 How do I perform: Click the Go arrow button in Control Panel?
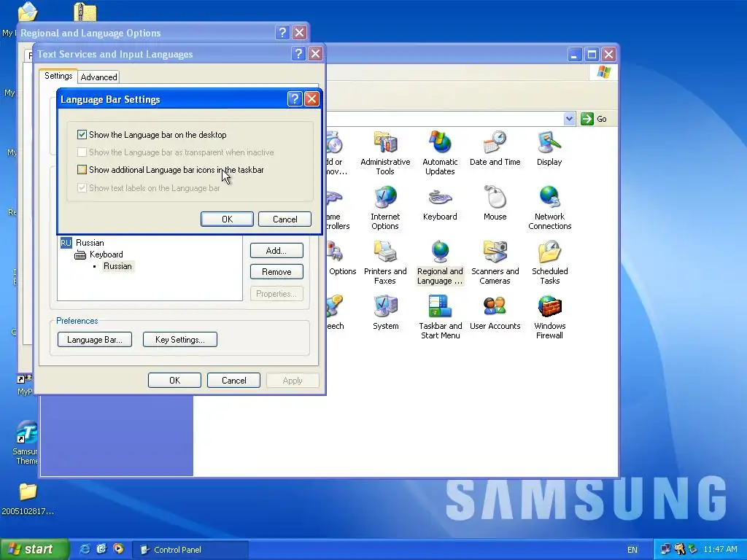(587, 119)
